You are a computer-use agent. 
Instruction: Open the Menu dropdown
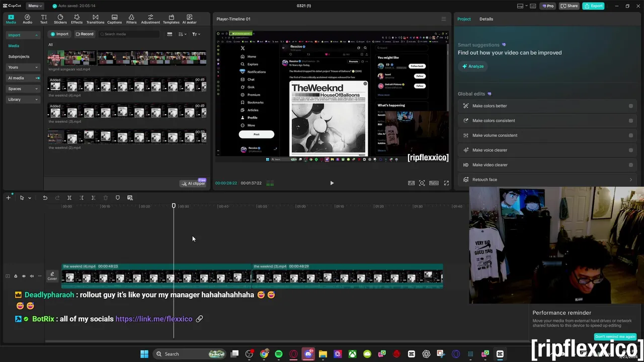tap(34, 6)
